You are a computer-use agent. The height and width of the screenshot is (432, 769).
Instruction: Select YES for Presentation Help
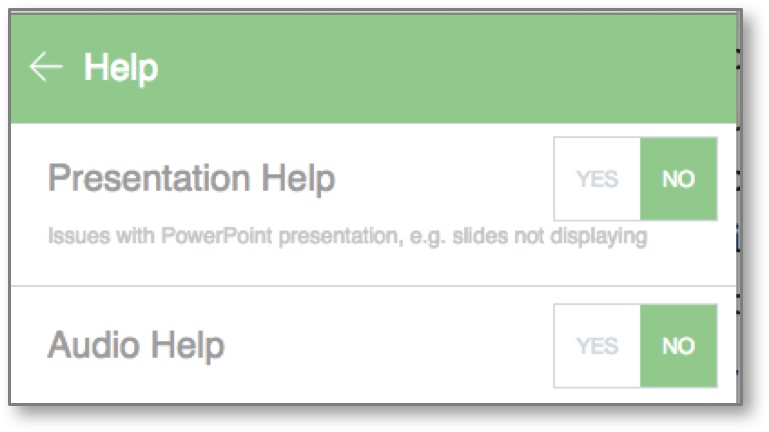tap(597, 179)
